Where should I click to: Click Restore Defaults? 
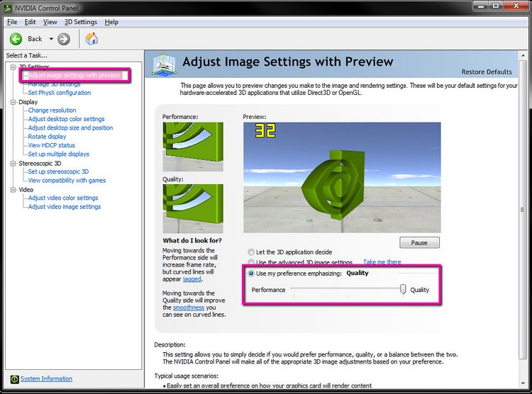(487, 72)
